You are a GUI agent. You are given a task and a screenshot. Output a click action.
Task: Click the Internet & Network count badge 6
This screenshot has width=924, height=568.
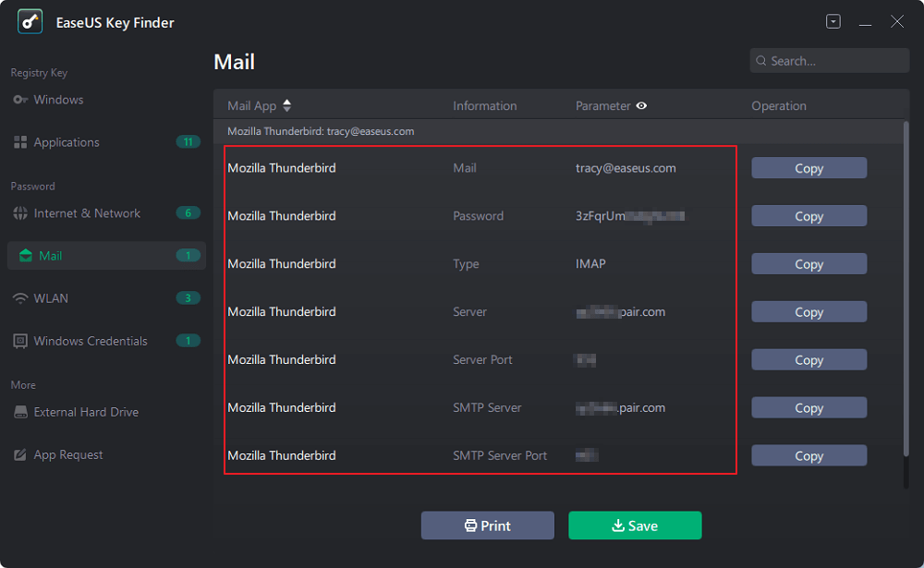(x=188, y=212)
